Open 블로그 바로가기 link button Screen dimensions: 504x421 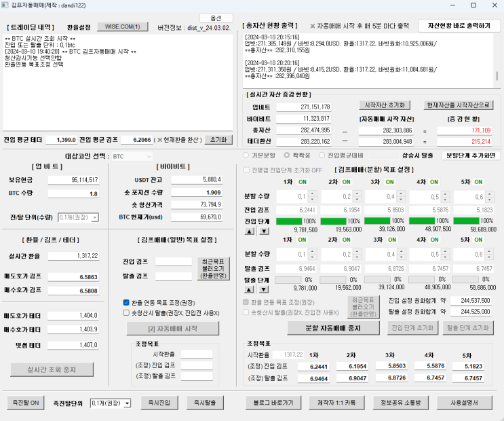(x=273, y=403)
